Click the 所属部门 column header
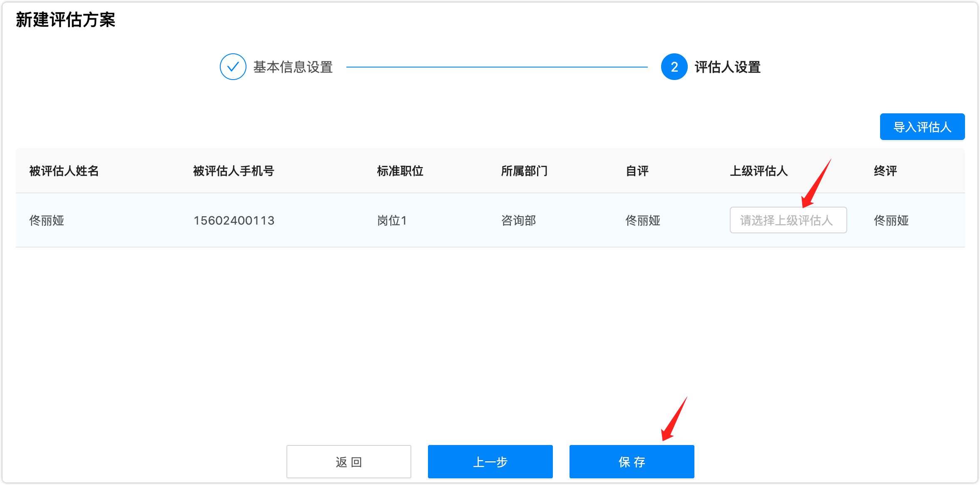 (x=524, y=171)
